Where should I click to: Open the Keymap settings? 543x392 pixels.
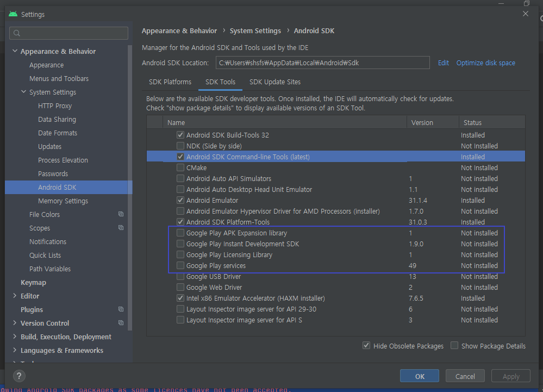[x=33, y=283]
